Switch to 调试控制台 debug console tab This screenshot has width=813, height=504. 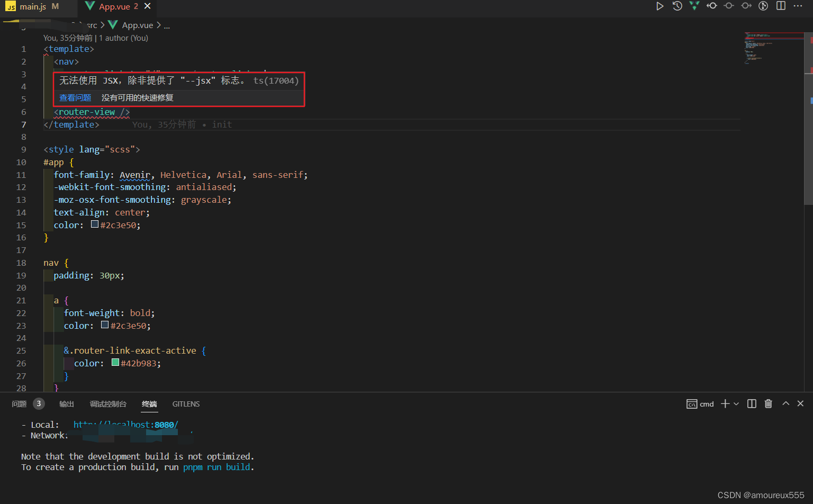click(108, 404)
